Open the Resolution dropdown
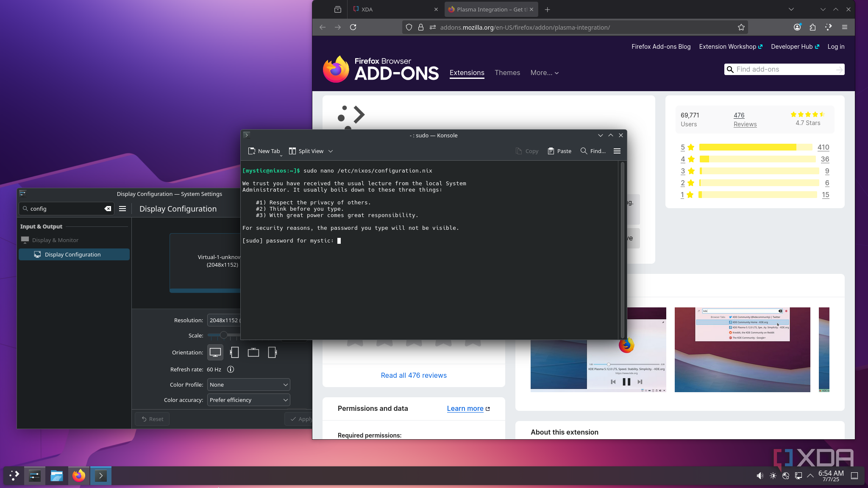This screenshot has width=868, height=488. [224, 320]
